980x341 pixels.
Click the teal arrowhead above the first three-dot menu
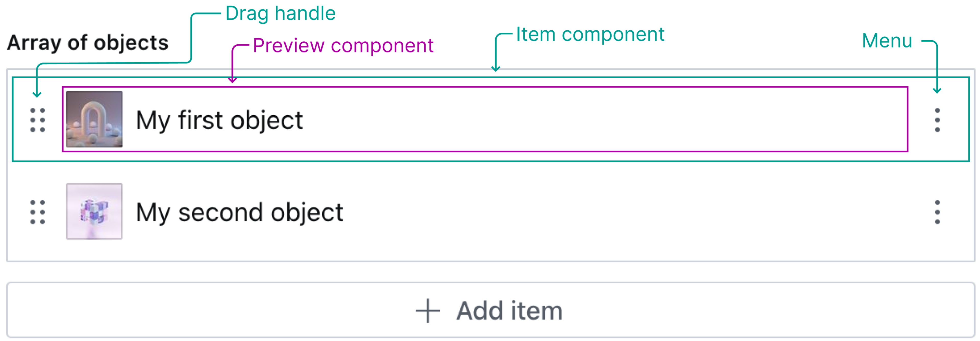click(937, 90)
